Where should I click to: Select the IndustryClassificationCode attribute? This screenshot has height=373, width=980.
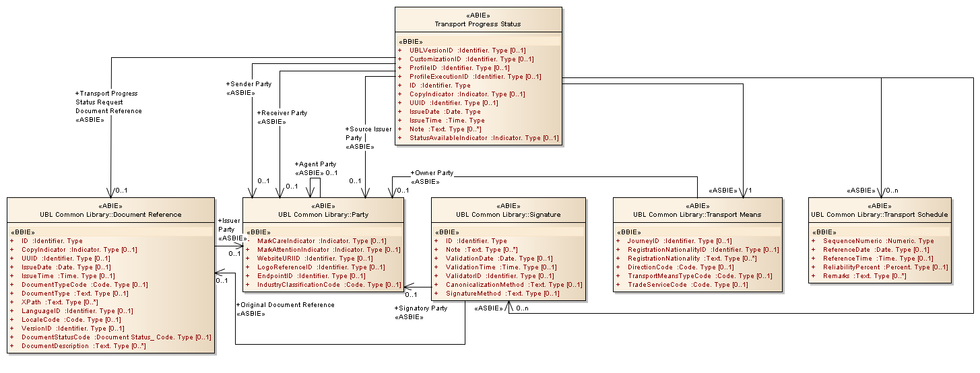(329, 285)
